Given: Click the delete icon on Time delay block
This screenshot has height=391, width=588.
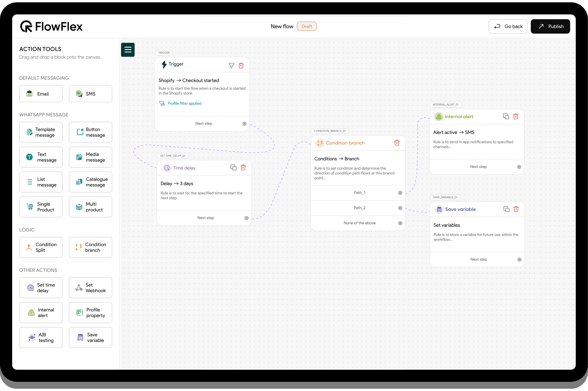Looking at the screenshot, I should [243, 168].
